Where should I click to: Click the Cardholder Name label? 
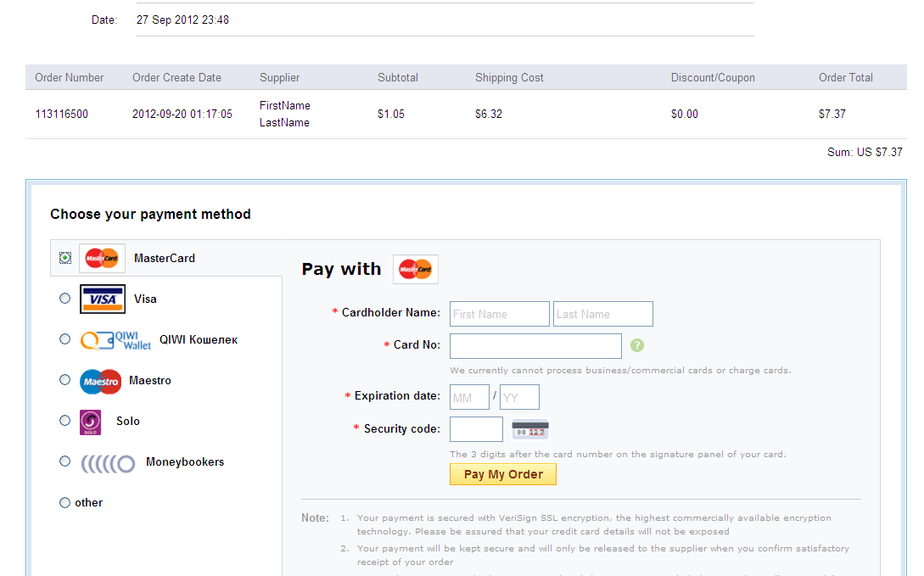point(390,313)
